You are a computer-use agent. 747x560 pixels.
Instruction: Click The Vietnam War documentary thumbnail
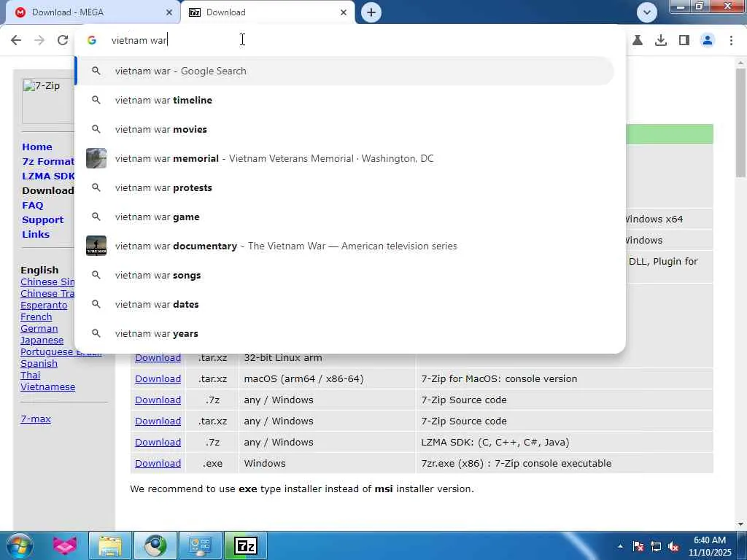click(x=96, y=246)
